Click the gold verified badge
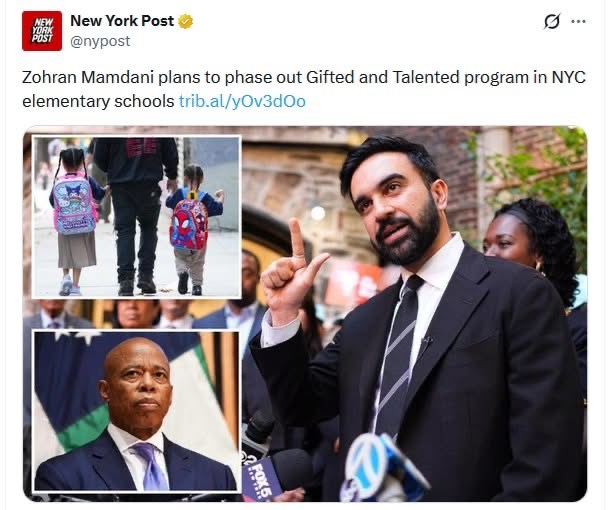608x510 pixels. click(x=185, y=21)
